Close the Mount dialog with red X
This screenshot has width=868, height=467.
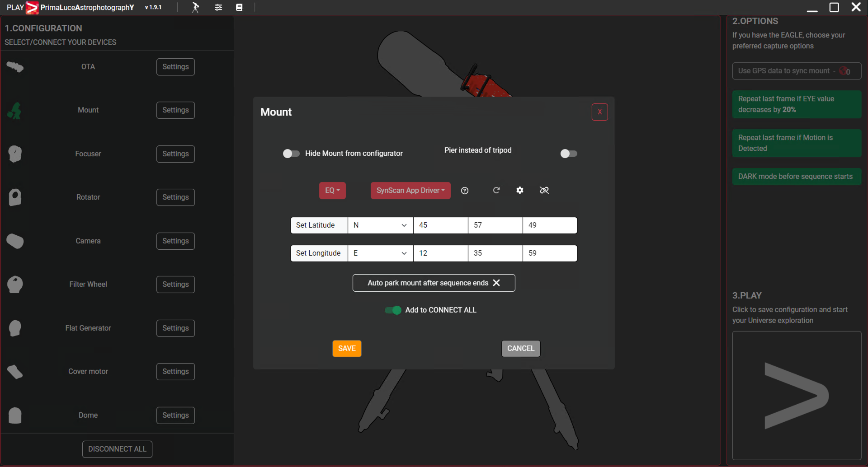[x=600, y=112]
